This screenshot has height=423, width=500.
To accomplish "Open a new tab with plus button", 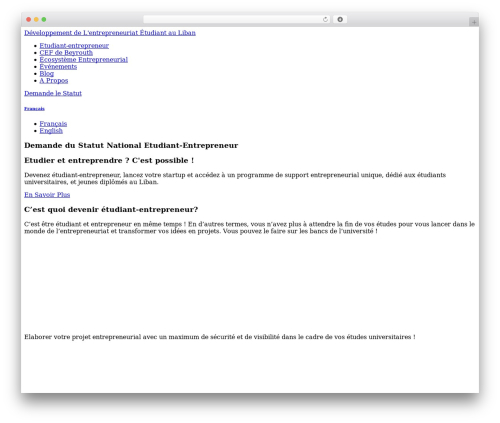I will click(474, 22).
